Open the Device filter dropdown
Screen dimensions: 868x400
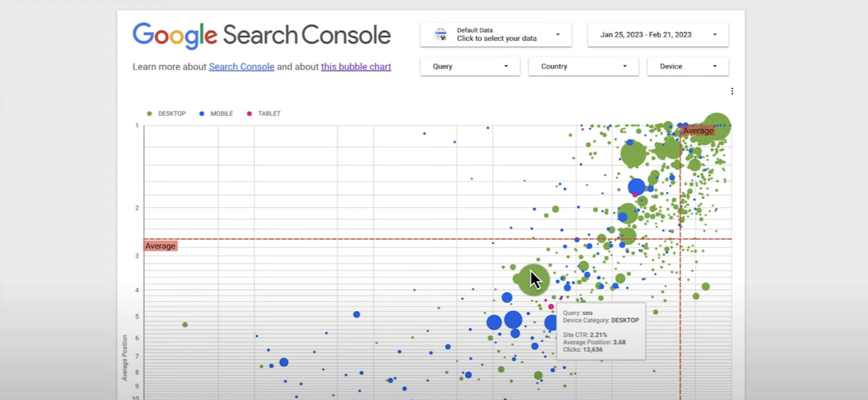[x=687, y=66]
